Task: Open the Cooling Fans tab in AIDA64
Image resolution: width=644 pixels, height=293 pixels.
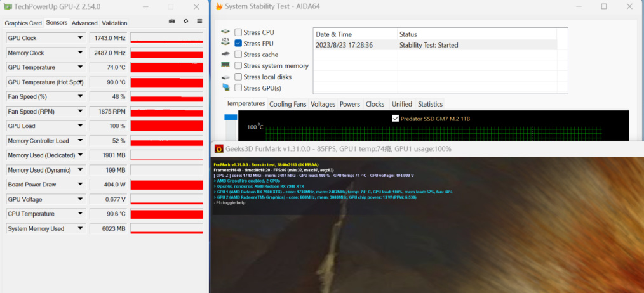Action: tap(288, 104)
